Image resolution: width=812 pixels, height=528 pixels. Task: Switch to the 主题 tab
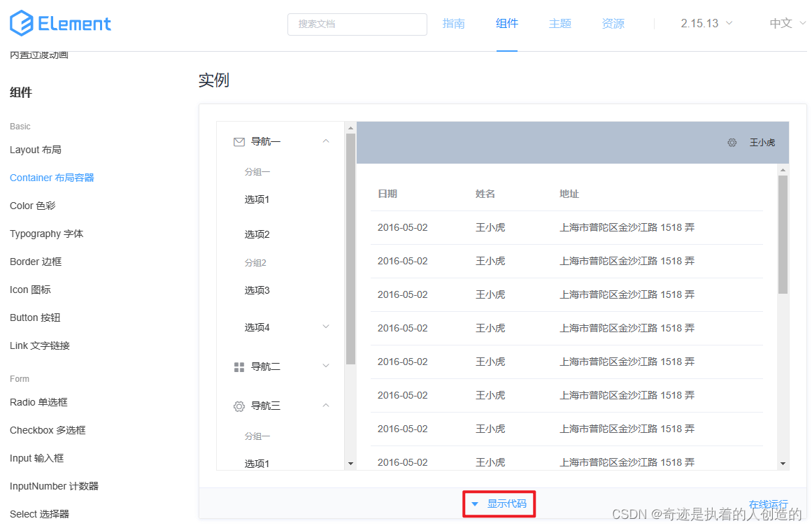[x=560, y=22]
